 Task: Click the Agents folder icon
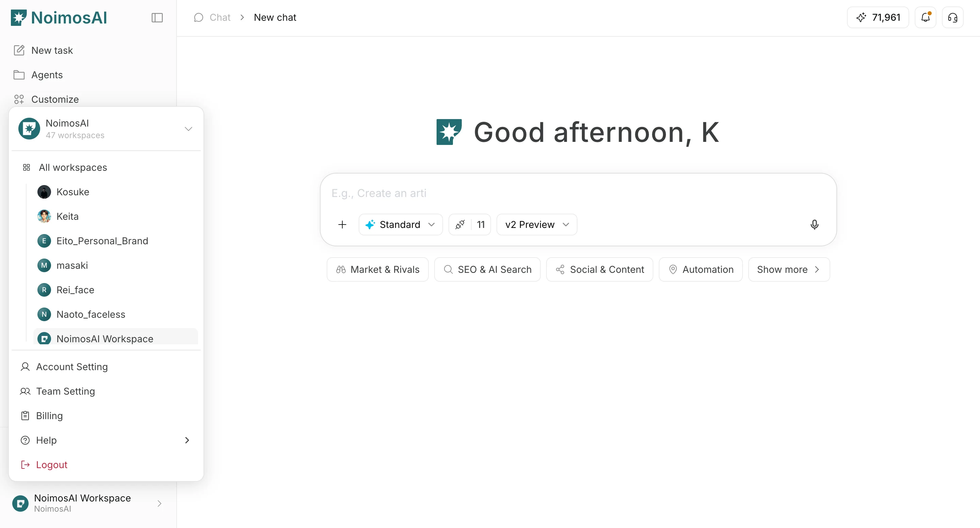[x=19, y=75]
